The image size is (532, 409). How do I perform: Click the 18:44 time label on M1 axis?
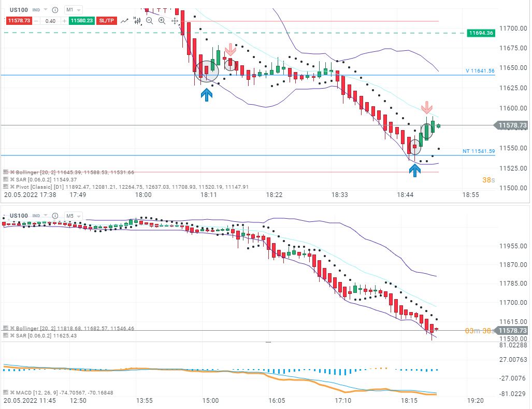[405, 195]
